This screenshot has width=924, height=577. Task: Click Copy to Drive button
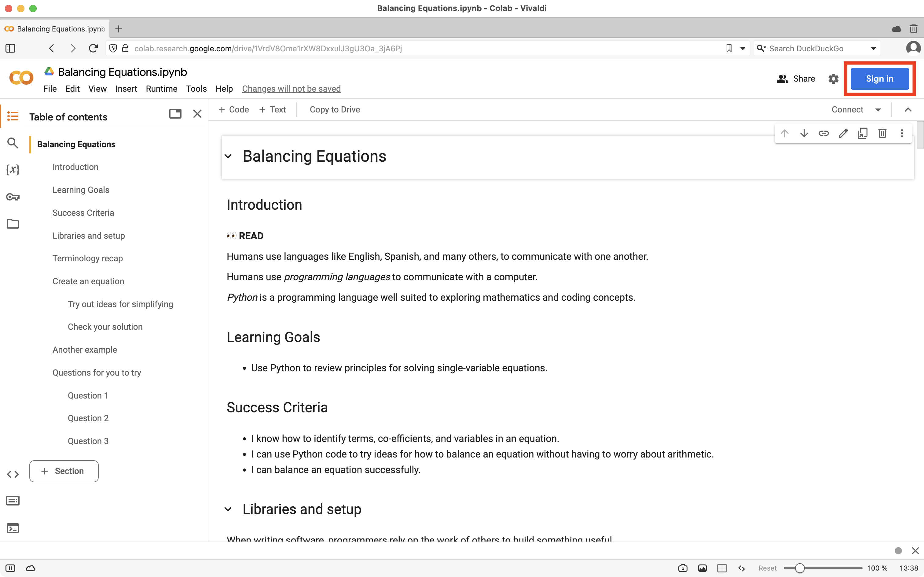point(335,109)
